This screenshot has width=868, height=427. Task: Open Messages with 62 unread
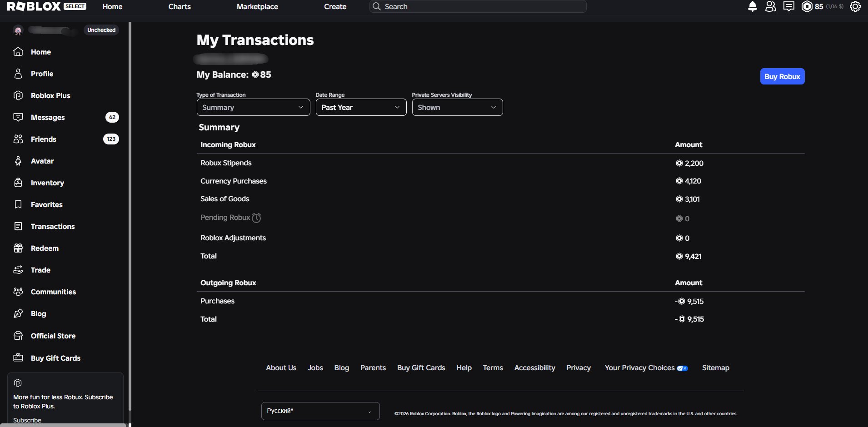pyautogui.click(x=66, y=117)
